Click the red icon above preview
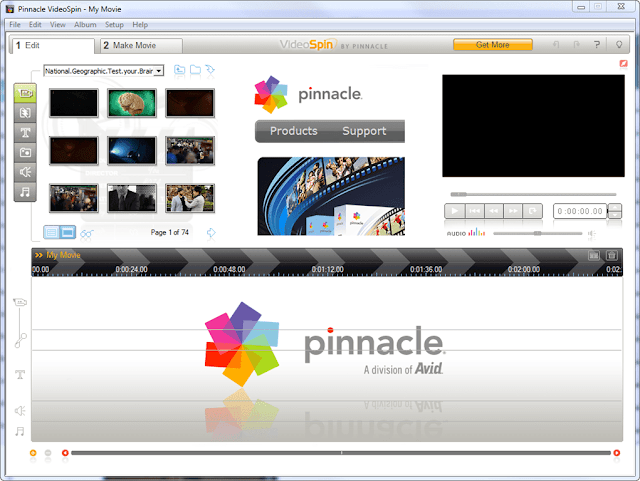Image resolution: width=640 pixels, height=481 pixels. click(x=623, y=63)
